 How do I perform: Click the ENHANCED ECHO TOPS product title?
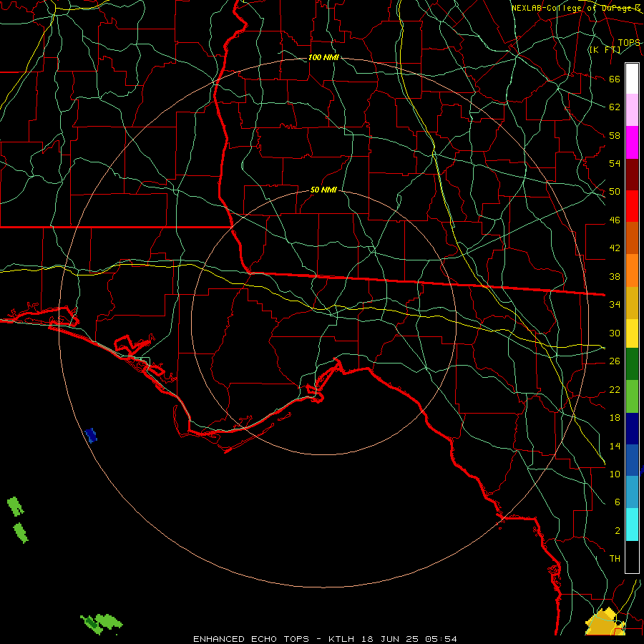[251, 639]
